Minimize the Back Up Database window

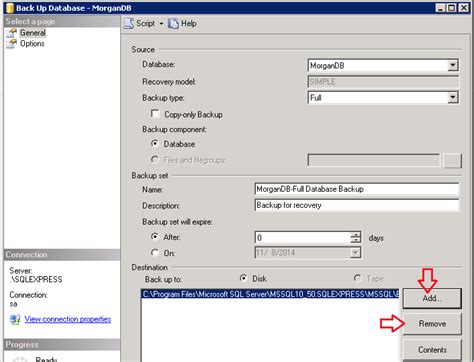click(x=440, y=8)
